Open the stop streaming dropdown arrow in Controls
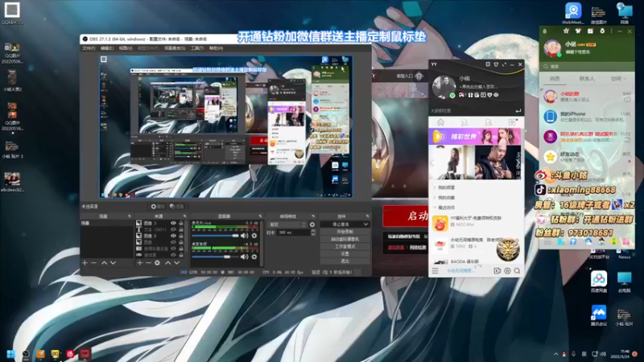 point(365,224)
